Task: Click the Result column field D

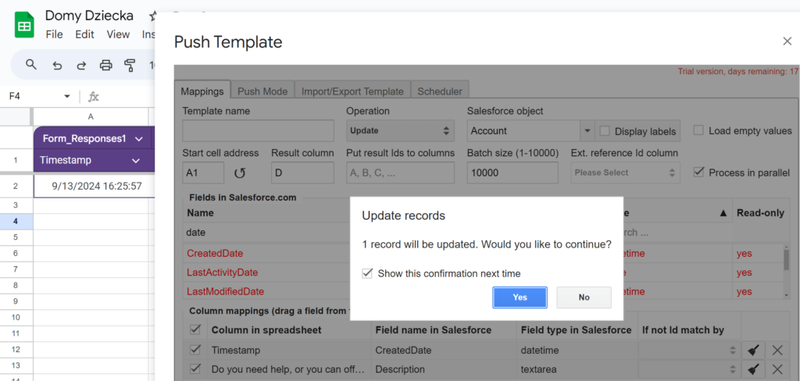Action: (x=303, y=172)
